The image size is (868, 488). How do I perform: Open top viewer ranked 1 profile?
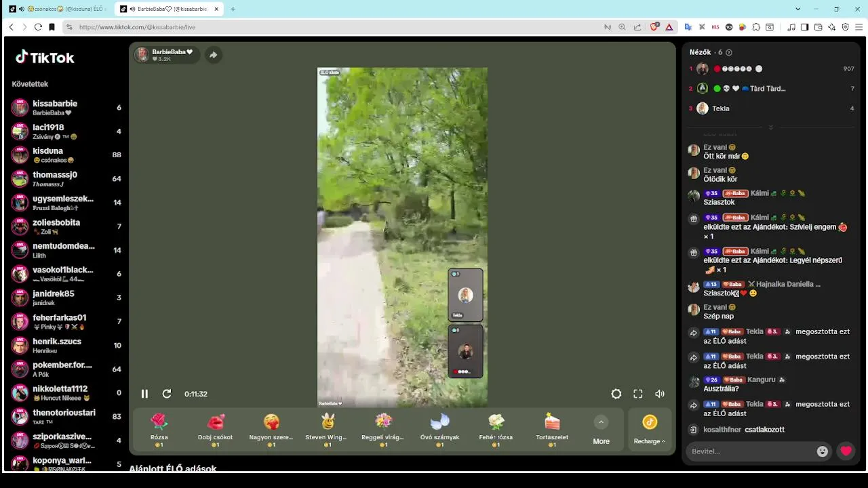pos(771,69)
